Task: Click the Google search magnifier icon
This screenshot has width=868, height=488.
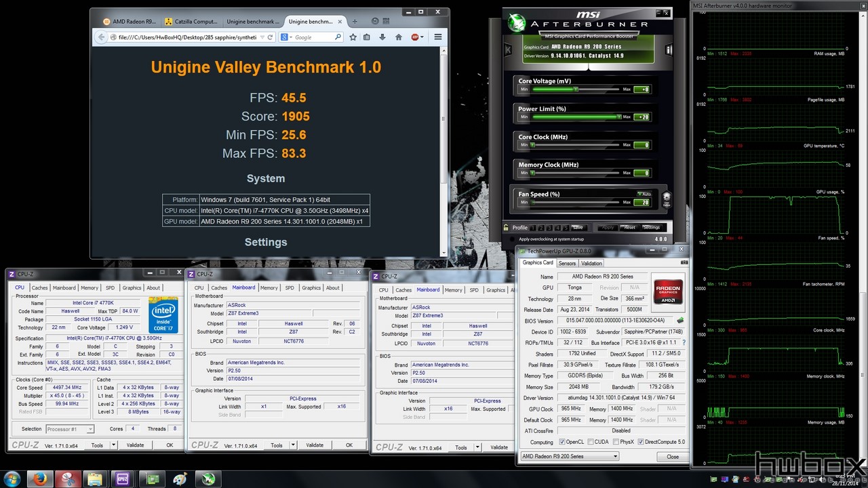Action: (339, 37)
